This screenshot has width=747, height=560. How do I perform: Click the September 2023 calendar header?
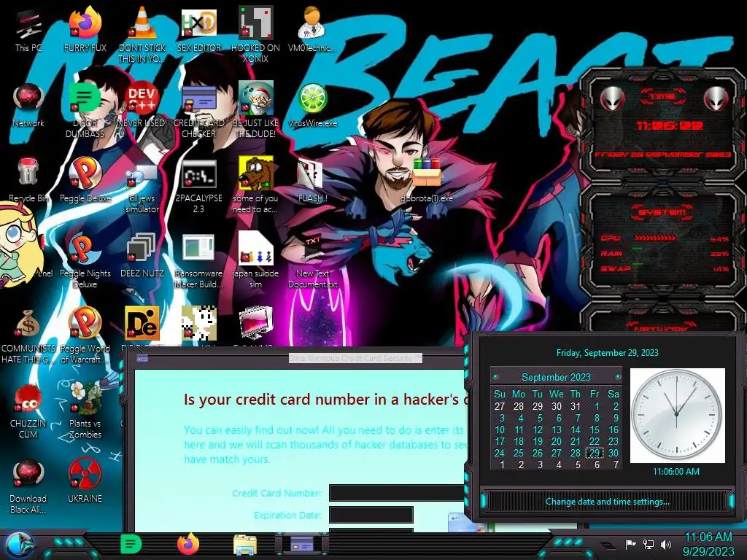(556, 377)
